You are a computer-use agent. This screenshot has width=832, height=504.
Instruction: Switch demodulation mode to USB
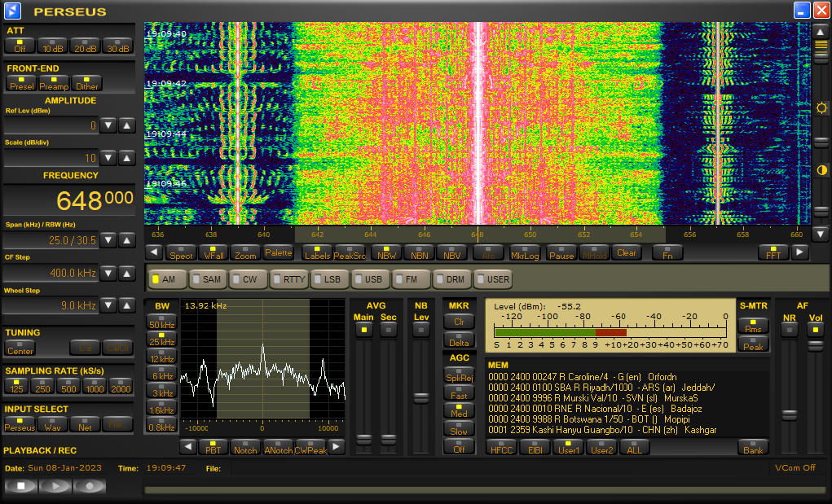coord(371,279)
